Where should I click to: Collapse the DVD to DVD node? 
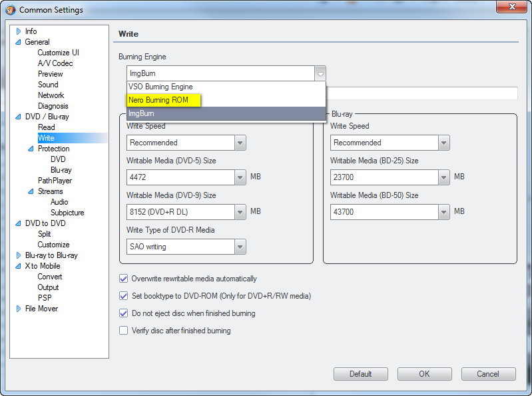point(19,223)
